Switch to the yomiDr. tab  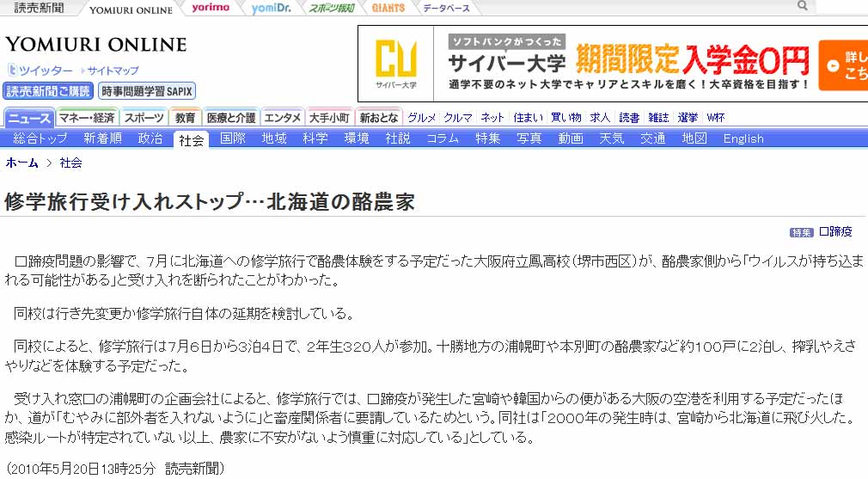270,8
